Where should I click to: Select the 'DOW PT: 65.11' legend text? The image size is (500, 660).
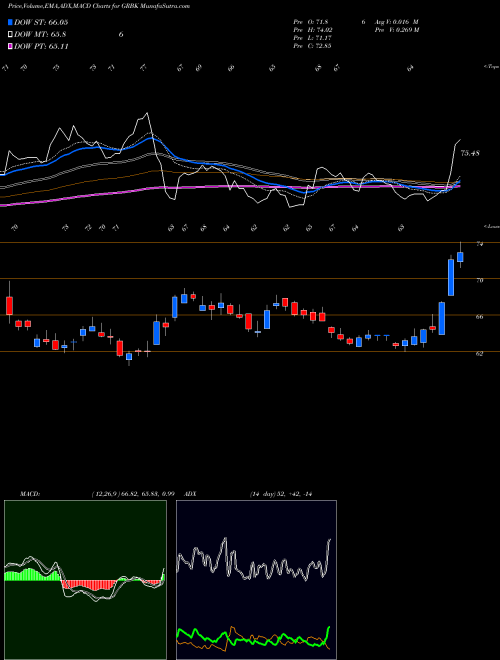click(41, 46)
